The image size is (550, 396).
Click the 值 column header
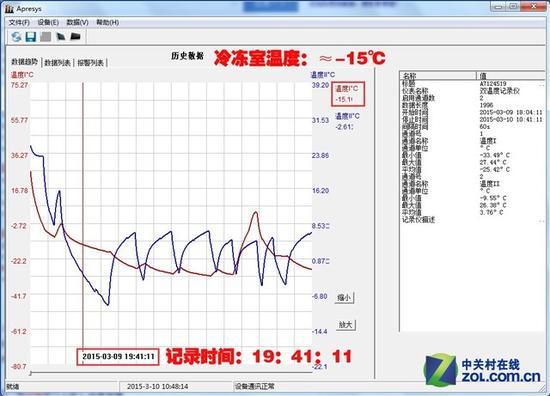point(511,75)
